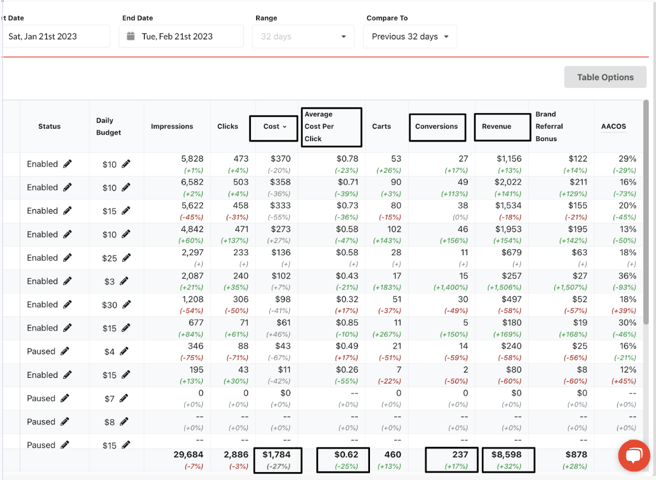This screenshot has height=480, width=656.
Task: Click the Impressions column header
Action: click(x=172, y=126)
